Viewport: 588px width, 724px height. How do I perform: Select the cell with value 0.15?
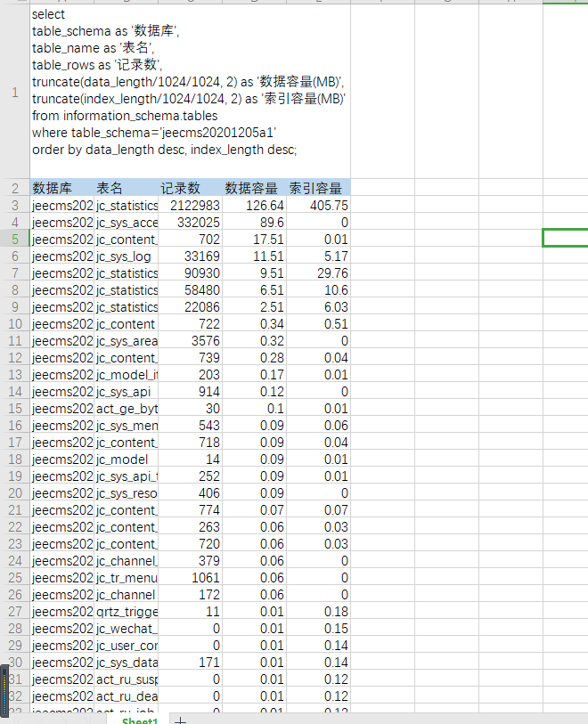coord(319,628)
